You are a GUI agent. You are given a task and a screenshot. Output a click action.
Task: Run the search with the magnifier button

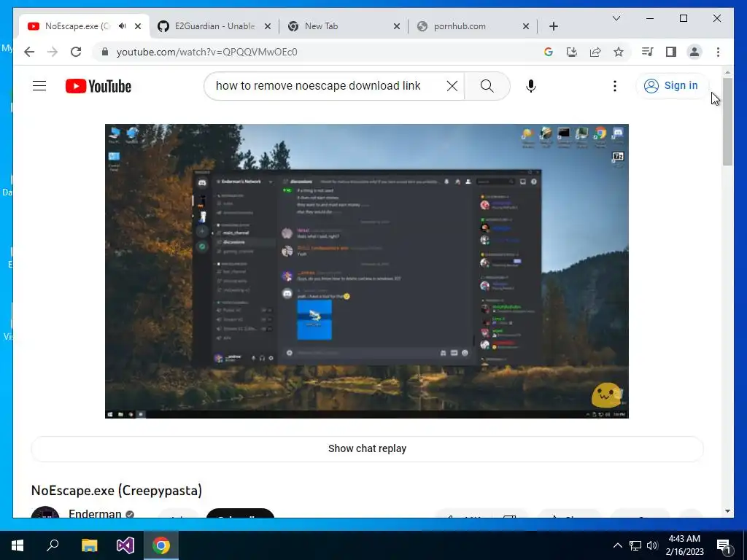coord(487,86)
